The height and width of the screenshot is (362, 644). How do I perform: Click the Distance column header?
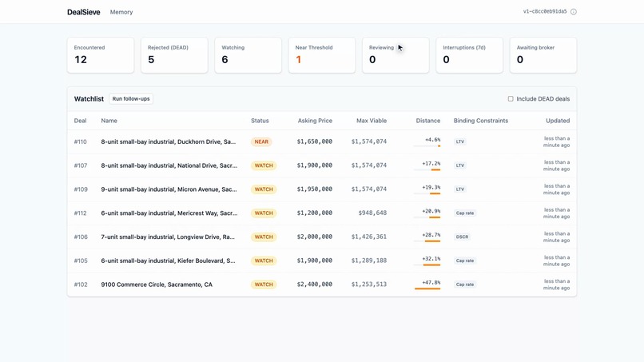click(x=428, y=121)
